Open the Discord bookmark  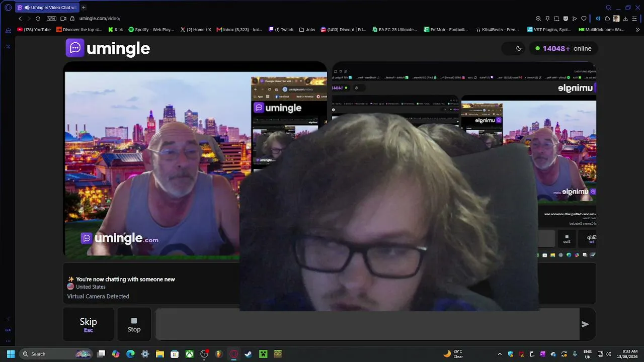click(344, 30)
